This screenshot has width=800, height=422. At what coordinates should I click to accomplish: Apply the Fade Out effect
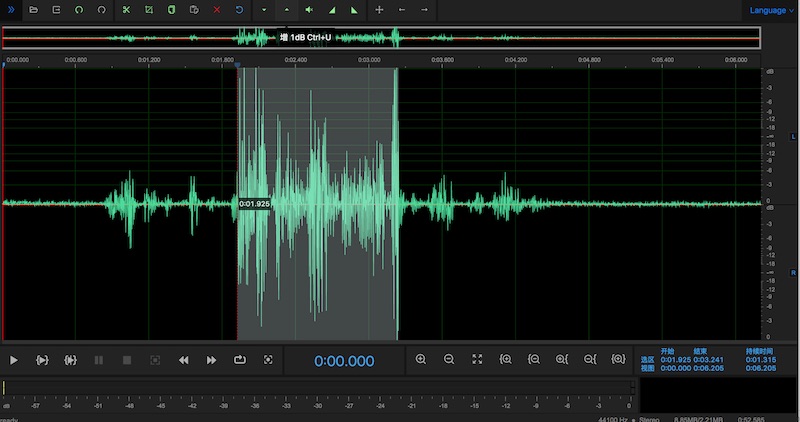click(354, 9)
